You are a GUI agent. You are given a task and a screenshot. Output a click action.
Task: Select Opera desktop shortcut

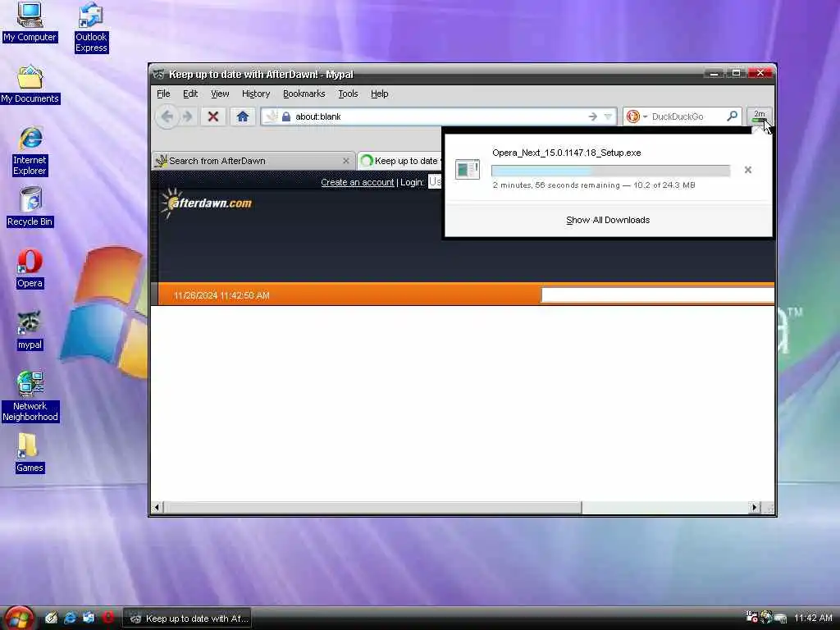pos(30,269)
